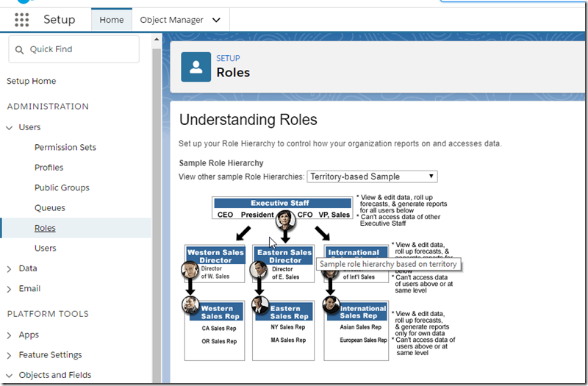Click the 'MA Sales Rep' text
This screenshot has width=588, height=386.
click(288, 340)
